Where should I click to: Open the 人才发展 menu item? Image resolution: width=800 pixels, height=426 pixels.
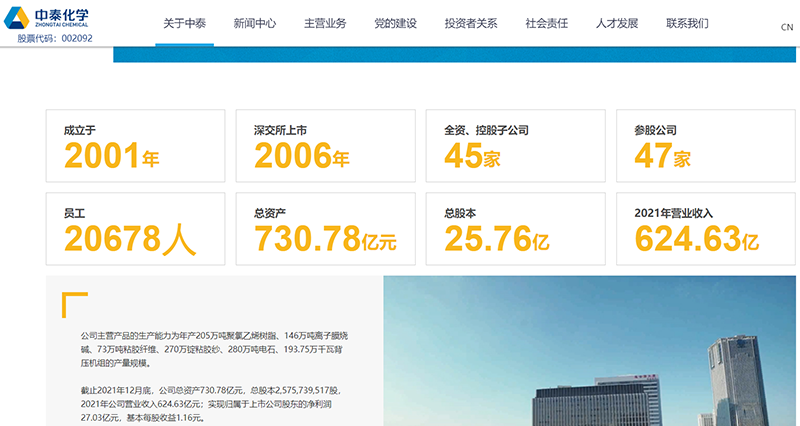click(617, 23)
